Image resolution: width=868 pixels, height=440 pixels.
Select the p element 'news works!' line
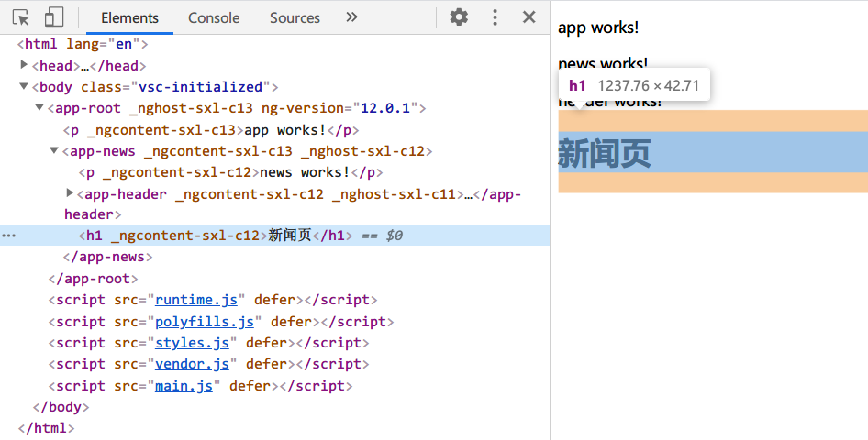[231, 172]
